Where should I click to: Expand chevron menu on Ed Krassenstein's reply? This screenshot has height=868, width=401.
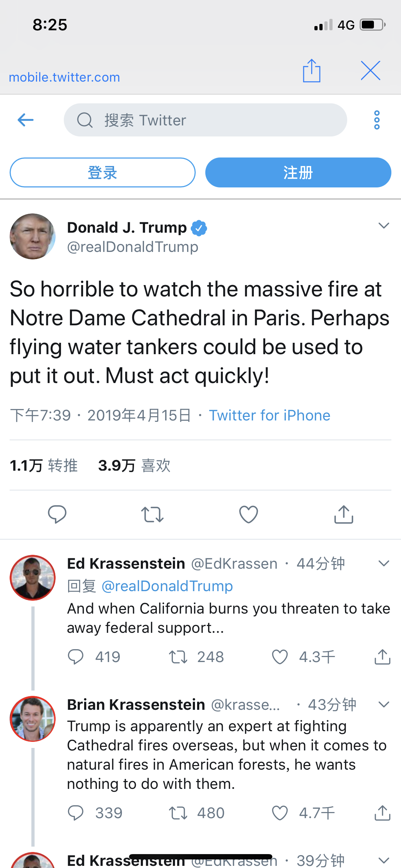384,563
